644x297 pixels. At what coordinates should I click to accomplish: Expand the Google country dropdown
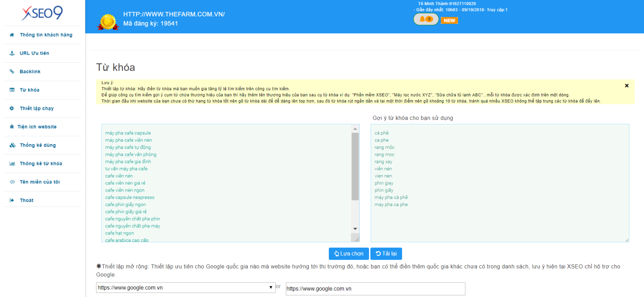[x=186, y=287]
